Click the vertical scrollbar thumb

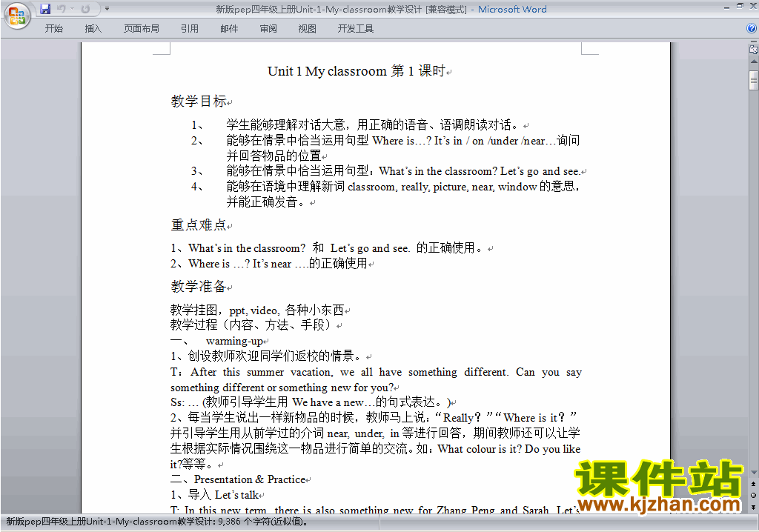(754, 80)
